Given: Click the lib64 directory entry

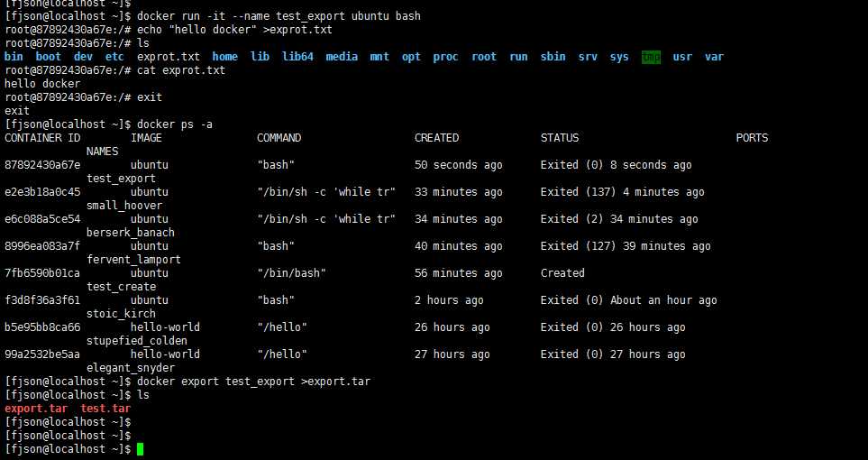Looking at the screenshot, I should click(297, 57).
